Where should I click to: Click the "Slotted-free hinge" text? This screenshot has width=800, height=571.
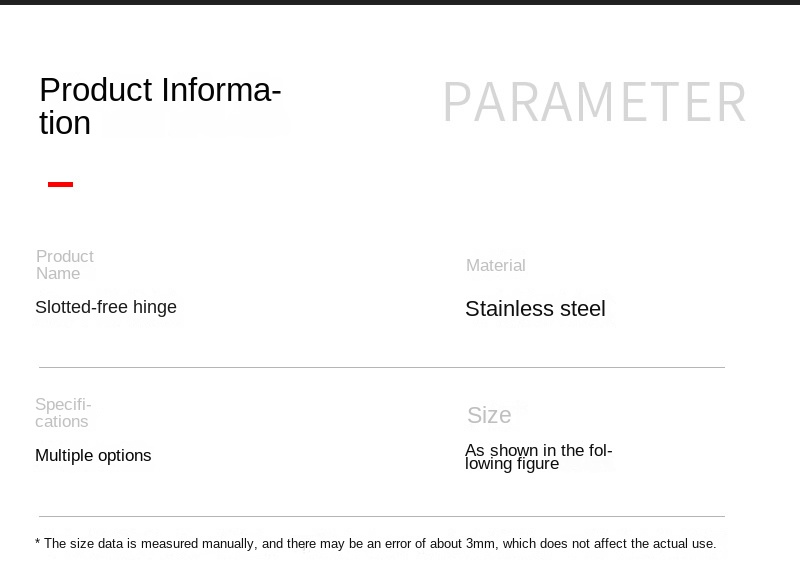tap(106, 307)
